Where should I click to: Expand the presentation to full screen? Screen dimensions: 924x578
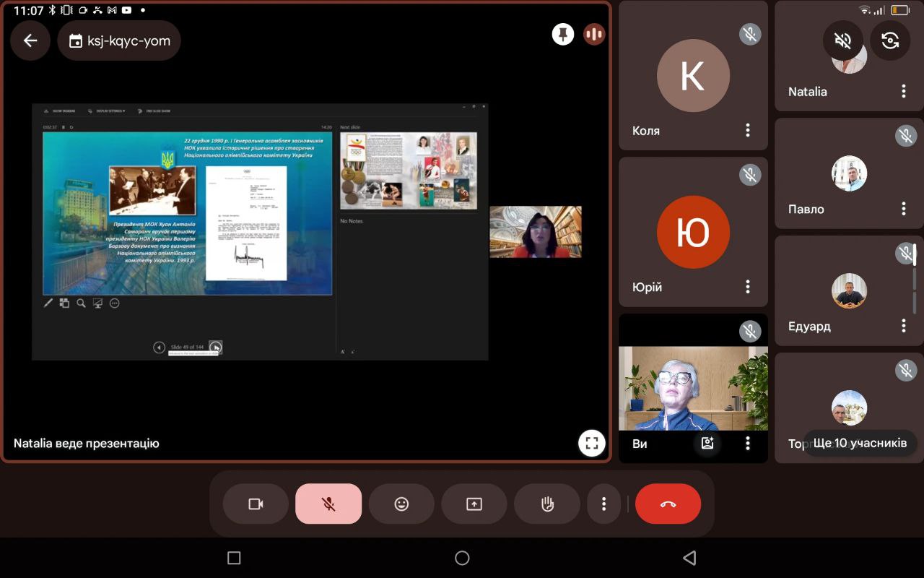[x=591, y=443]
